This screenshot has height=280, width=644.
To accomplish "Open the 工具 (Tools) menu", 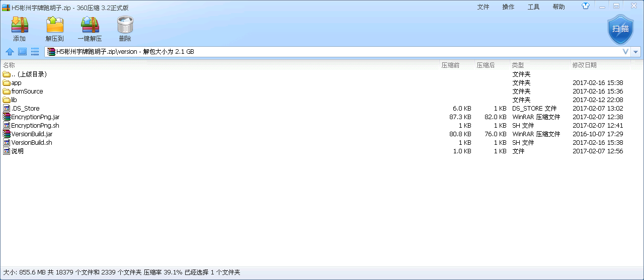I will (x=533, y=7).
